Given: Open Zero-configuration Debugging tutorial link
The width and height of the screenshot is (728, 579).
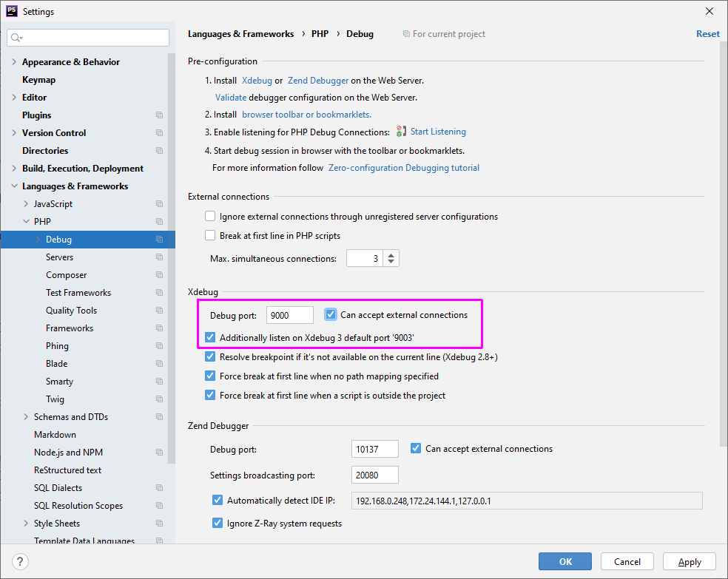Looking at the screenshot, I should pyautogui.click(x=404, y=167).
